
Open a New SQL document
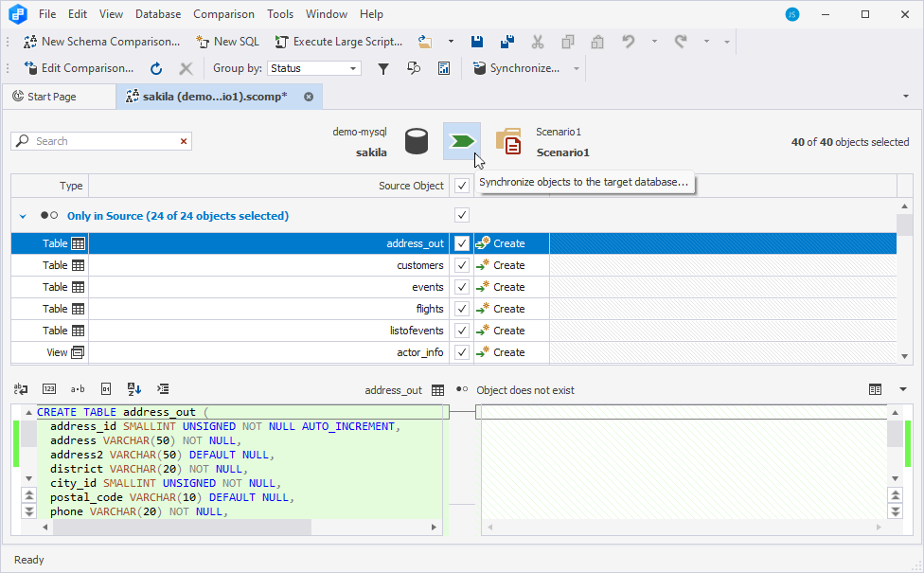pos(227,42)
